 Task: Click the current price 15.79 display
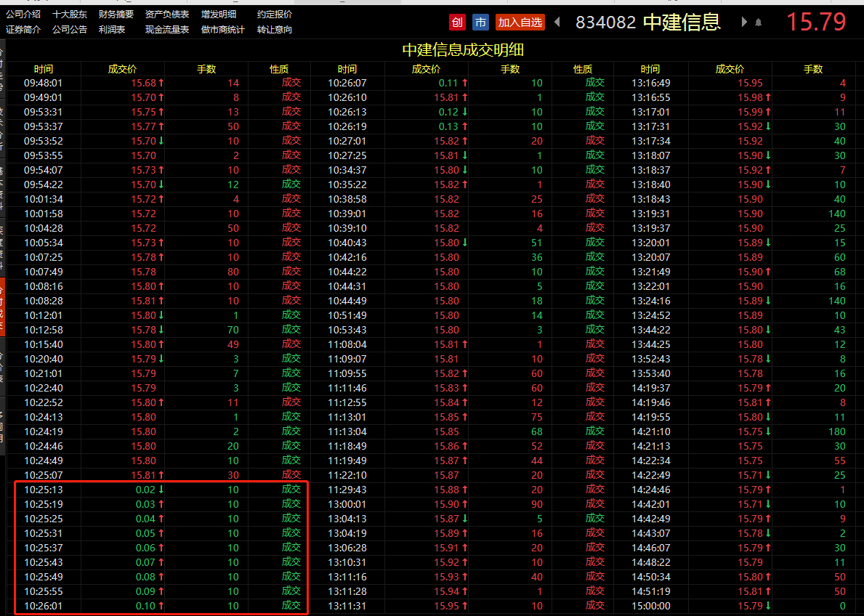pos(817,22)
